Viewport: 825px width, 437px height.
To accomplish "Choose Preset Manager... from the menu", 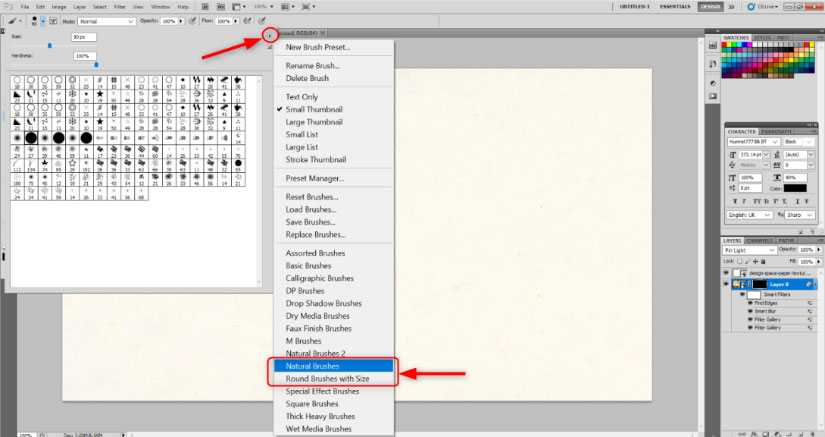I will [x=334, y=178].
